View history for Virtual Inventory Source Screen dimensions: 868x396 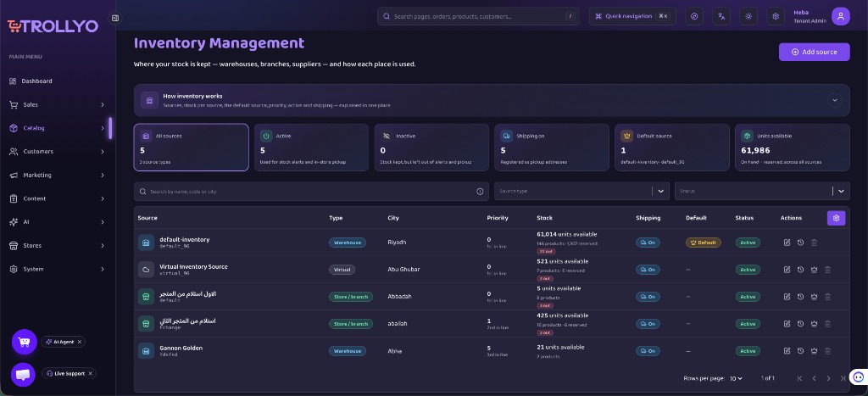[800, 270]
